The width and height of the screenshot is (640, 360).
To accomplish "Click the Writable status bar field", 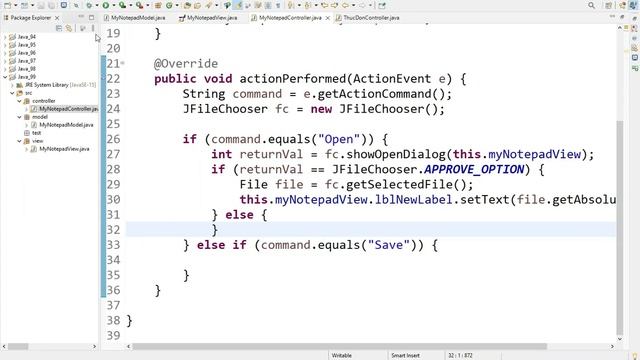I will (342, 356).
